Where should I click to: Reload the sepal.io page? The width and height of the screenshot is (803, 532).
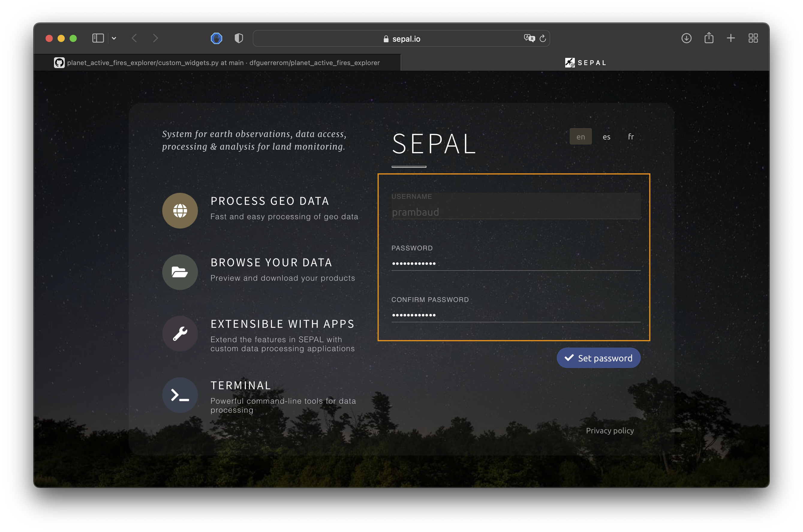coord(542,38)
